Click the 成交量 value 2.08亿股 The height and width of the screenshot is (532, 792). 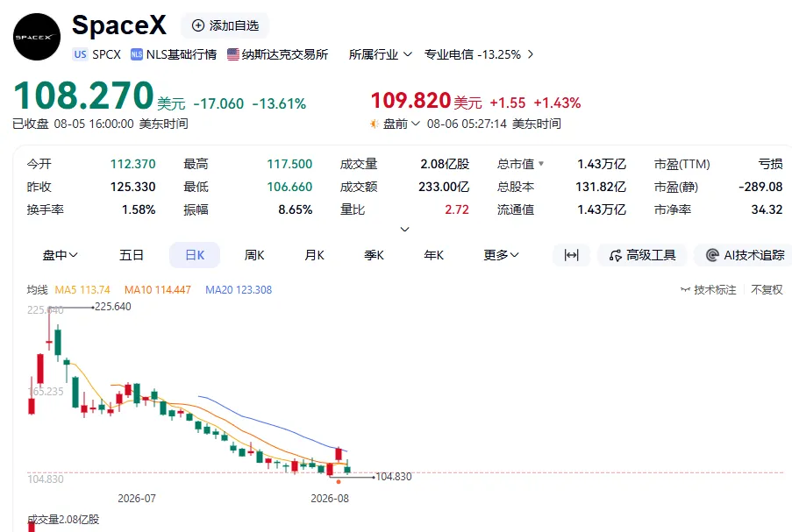pyautogui.click(x=445, y=164)
